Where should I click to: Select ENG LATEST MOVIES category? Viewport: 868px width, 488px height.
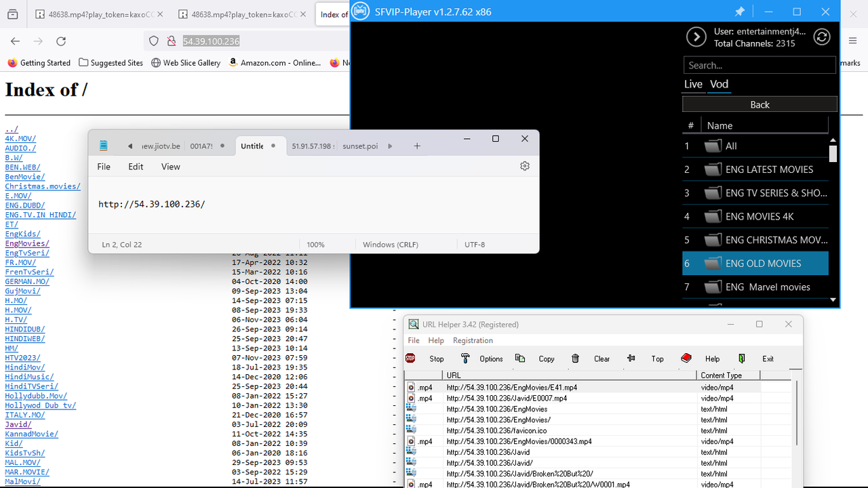tap(755, 169)
